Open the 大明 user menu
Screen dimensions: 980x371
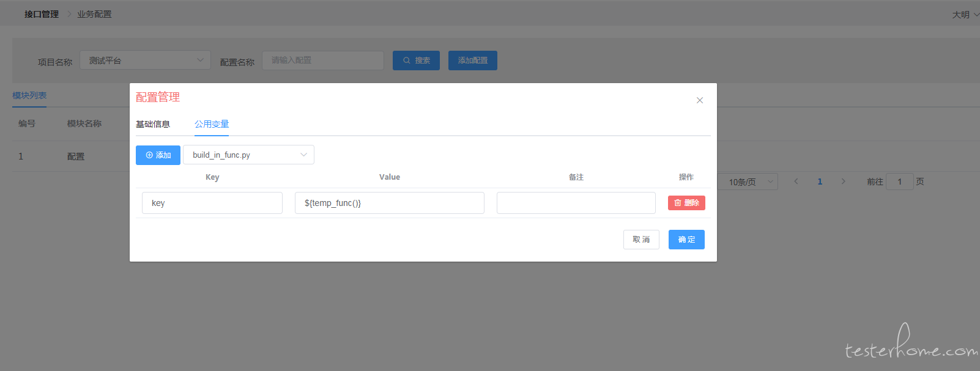coord(965,15)
